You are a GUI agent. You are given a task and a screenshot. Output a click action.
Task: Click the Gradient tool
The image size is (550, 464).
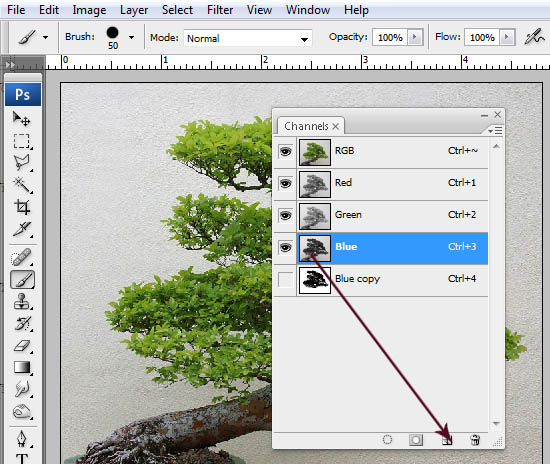22,367
